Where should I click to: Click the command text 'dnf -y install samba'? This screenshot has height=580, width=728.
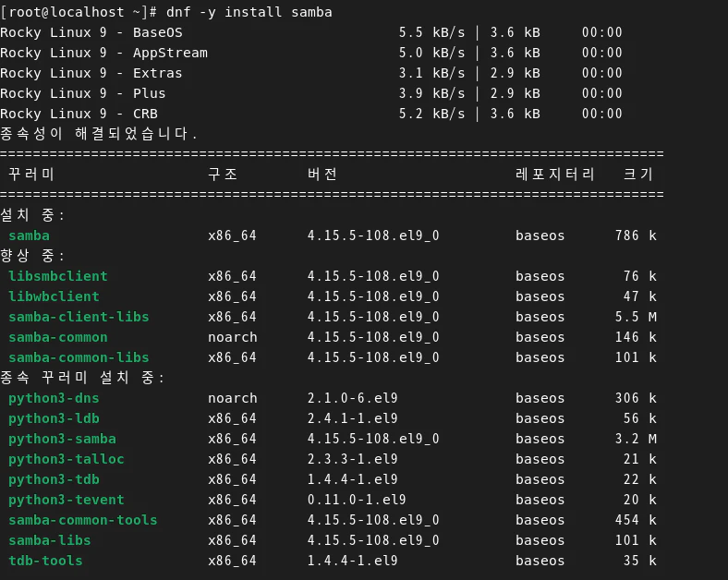(x=249, y=12)
